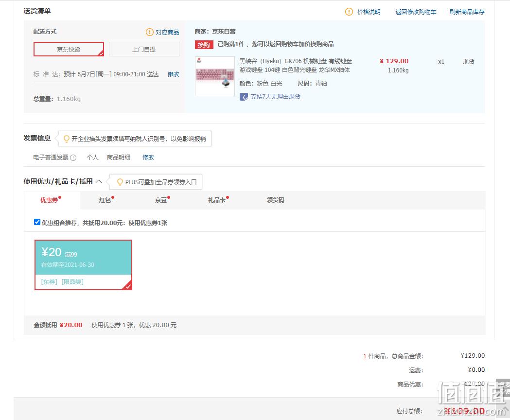
Task: Click 支持7天无理由退货 link
Action: click(276, 97)
